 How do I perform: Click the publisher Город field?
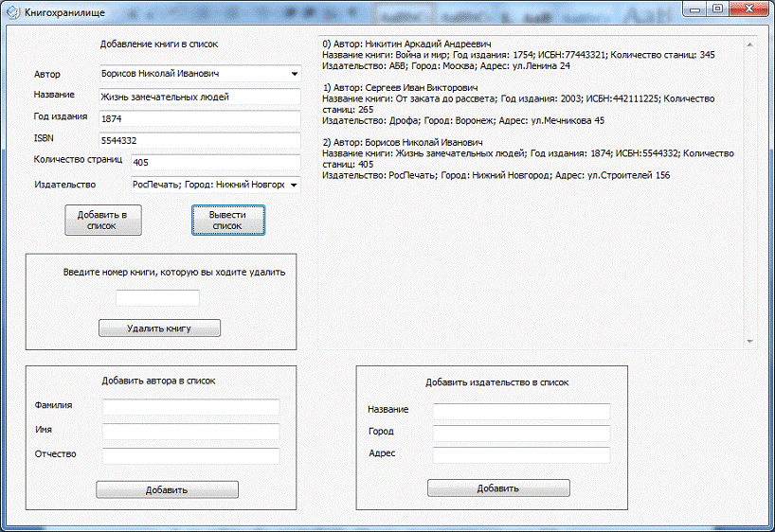pyautogui.click(x=521, y=434)
